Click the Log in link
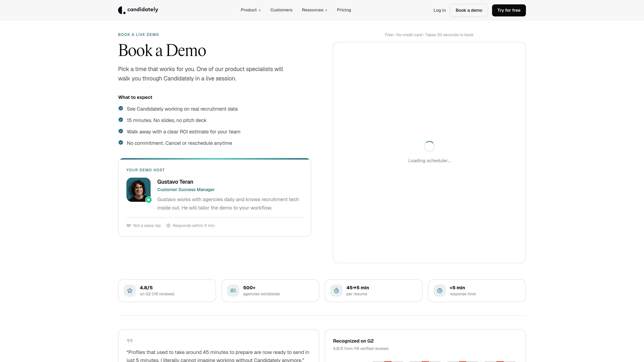The height and width of the screenshot is (362, 644). pos(440,10)
